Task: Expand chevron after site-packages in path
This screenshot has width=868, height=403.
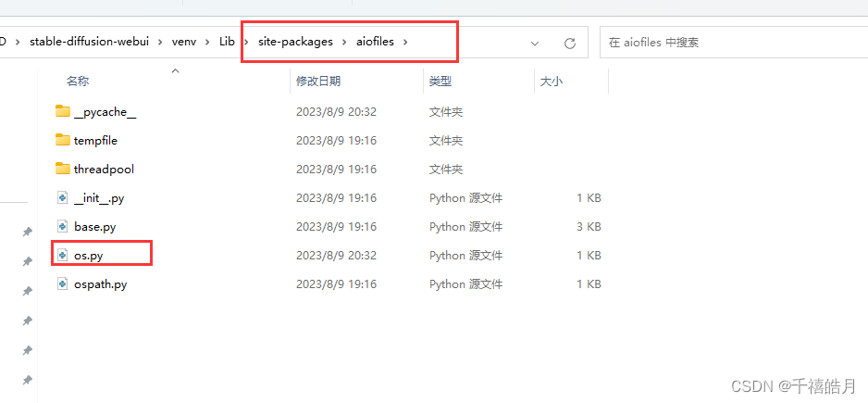Action: coord(344,42)
